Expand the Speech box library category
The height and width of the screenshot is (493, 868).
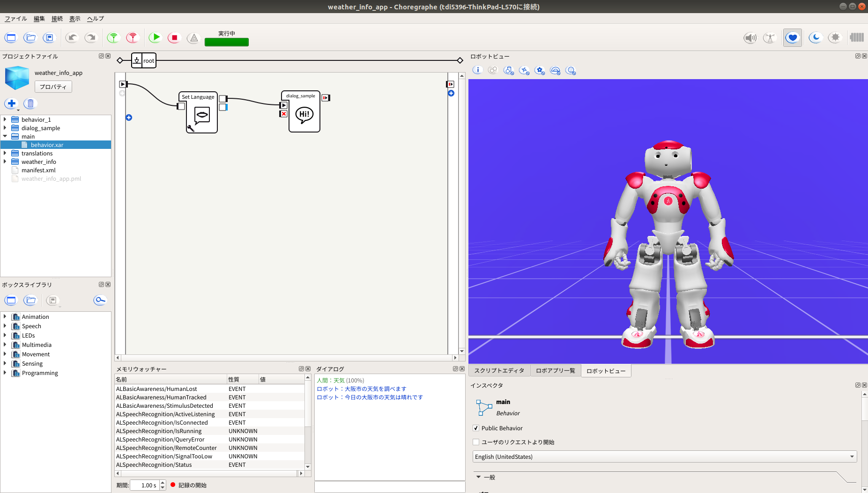[5, 326]
